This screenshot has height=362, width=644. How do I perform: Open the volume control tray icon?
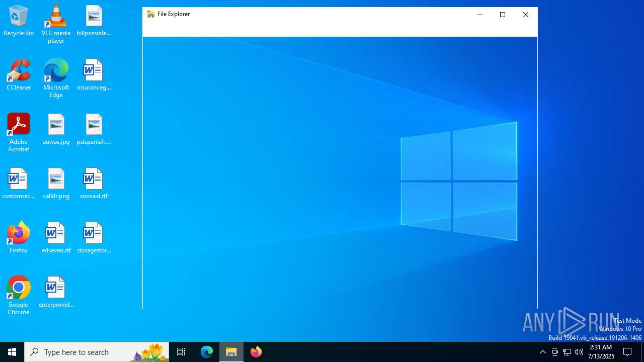pos(579,352)
